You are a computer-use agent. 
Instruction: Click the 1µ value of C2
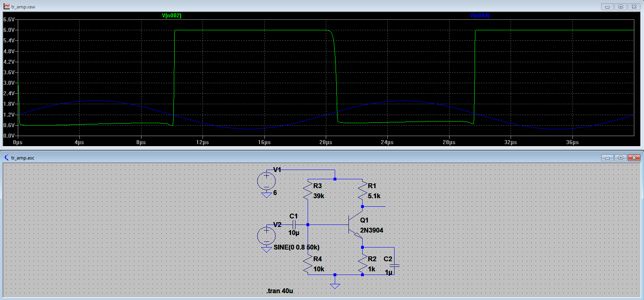389,273
